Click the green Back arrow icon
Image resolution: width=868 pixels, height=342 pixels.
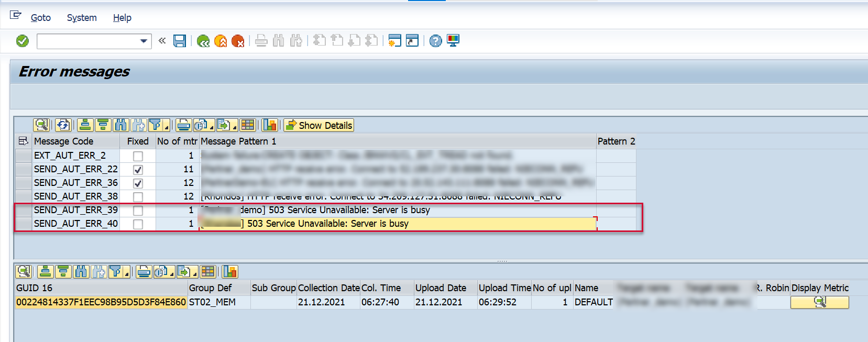coord(203,41)
